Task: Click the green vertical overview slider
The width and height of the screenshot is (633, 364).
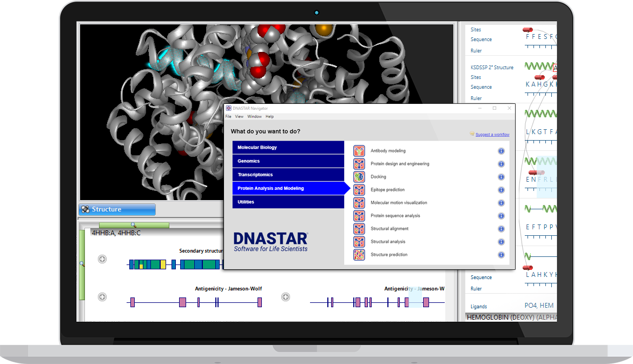Action: click(82, 264)
